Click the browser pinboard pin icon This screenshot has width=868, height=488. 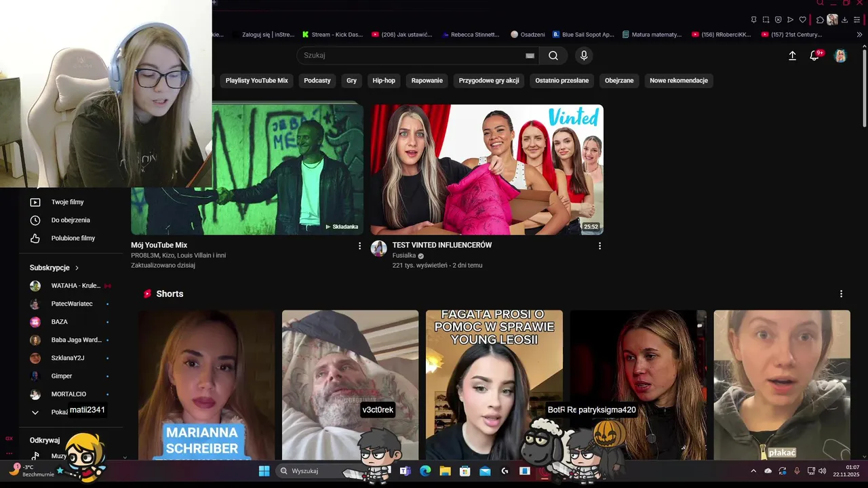(753, 20)
